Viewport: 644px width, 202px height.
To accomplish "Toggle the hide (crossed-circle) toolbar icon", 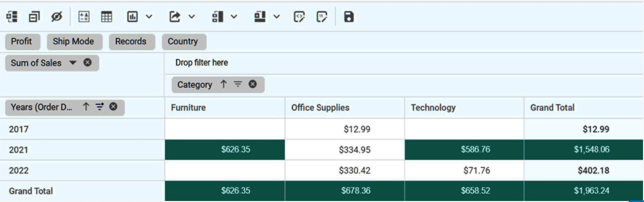I will pyautogui.click(x=56, y=17).
